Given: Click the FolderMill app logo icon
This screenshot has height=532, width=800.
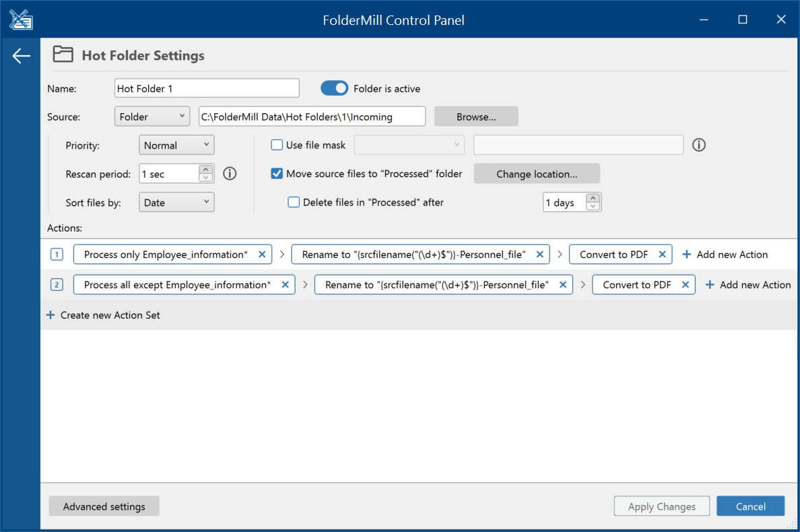Looking at the screenshot, I should tap(21, 20).
